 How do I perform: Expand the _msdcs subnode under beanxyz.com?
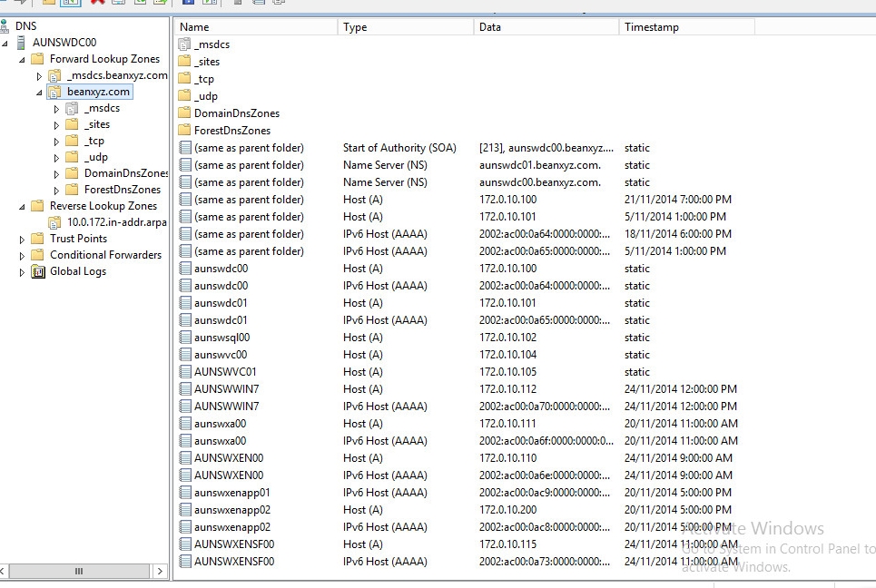(56, 109)
